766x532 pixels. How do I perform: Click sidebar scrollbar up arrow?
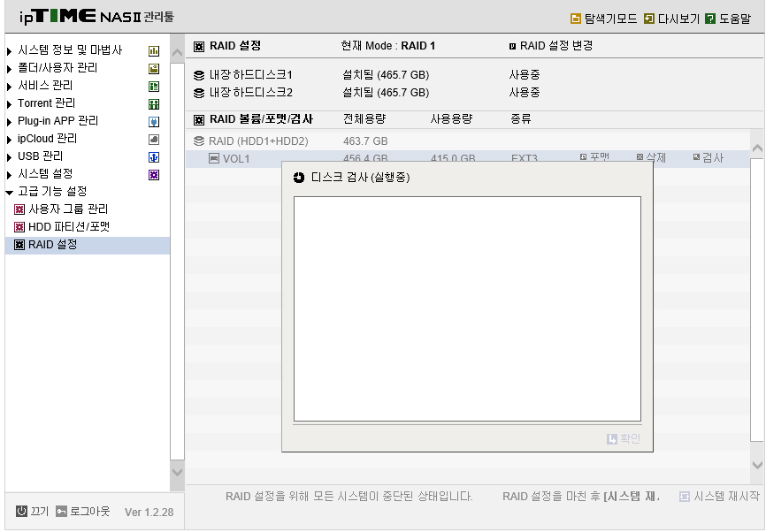[177, 53]
